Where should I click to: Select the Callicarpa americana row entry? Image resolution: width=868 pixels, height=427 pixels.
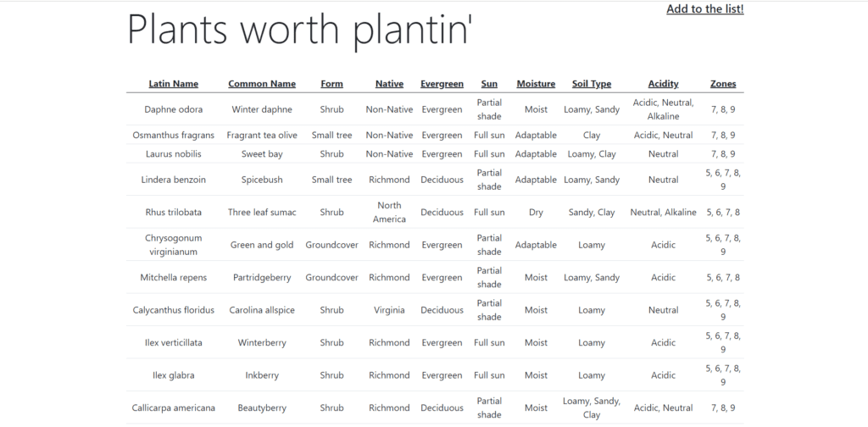click(x=173, y=408)
